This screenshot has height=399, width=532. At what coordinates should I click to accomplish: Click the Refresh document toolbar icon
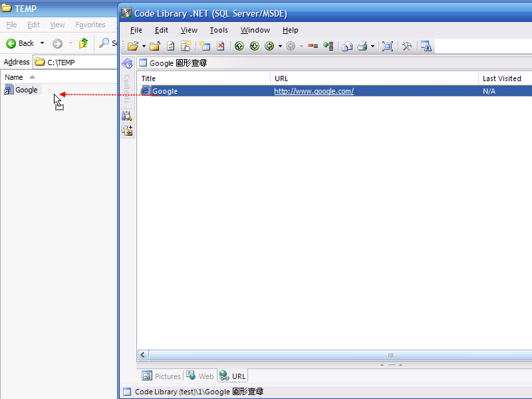(x=171, y=46)
